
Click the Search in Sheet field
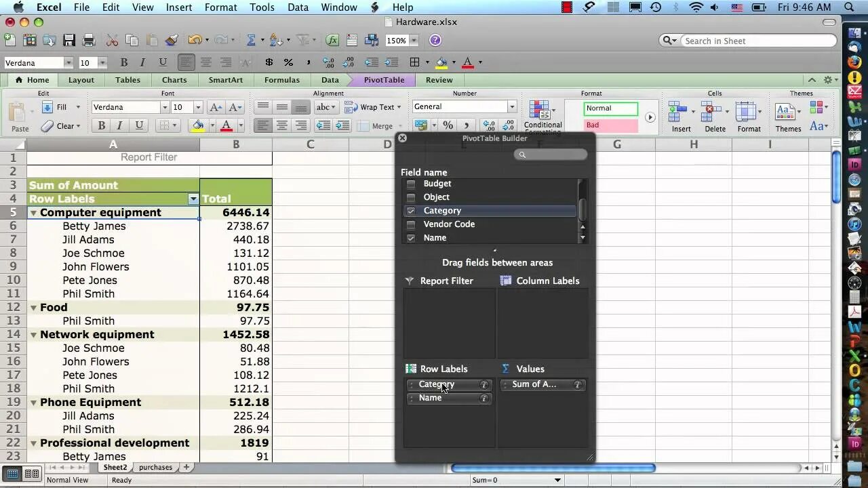pyautogui.click(x=759, y=41)
